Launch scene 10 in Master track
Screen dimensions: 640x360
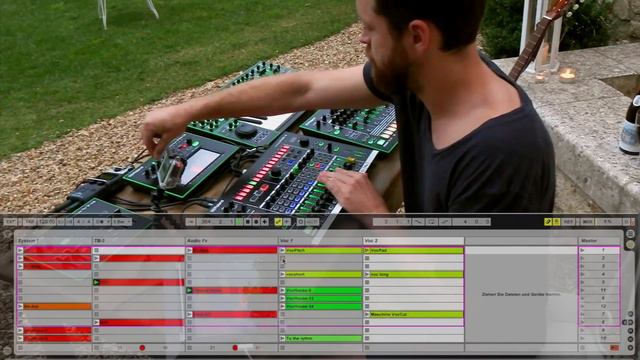point(583,338)
